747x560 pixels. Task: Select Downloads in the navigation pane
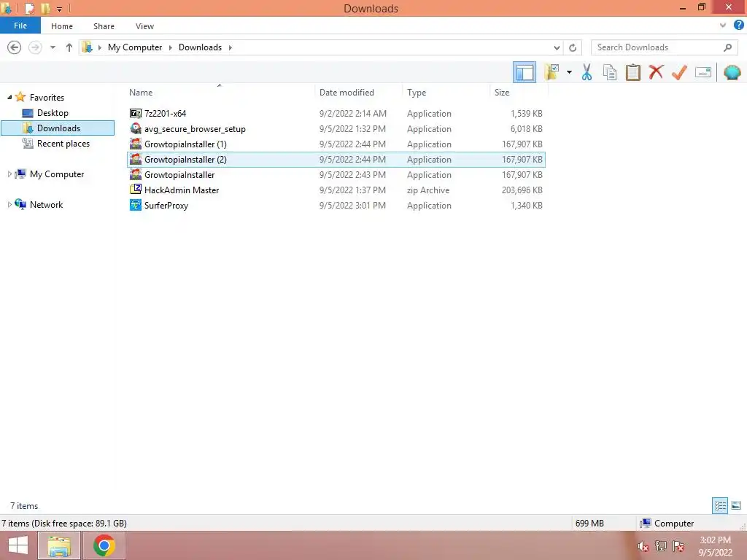click(58, 128)
